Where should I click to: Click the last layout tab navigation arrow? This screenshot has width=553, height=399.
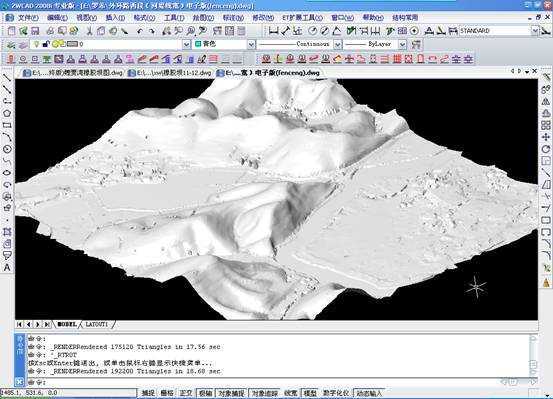tap(47, 324)
